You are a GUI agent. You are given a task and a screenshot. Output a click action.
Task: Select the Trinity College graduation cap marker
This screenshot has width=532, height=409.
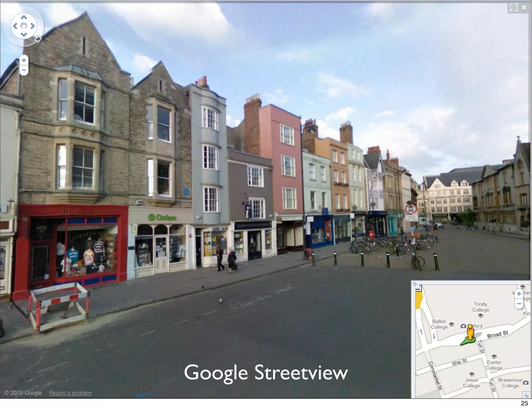(x=481, y=316)
